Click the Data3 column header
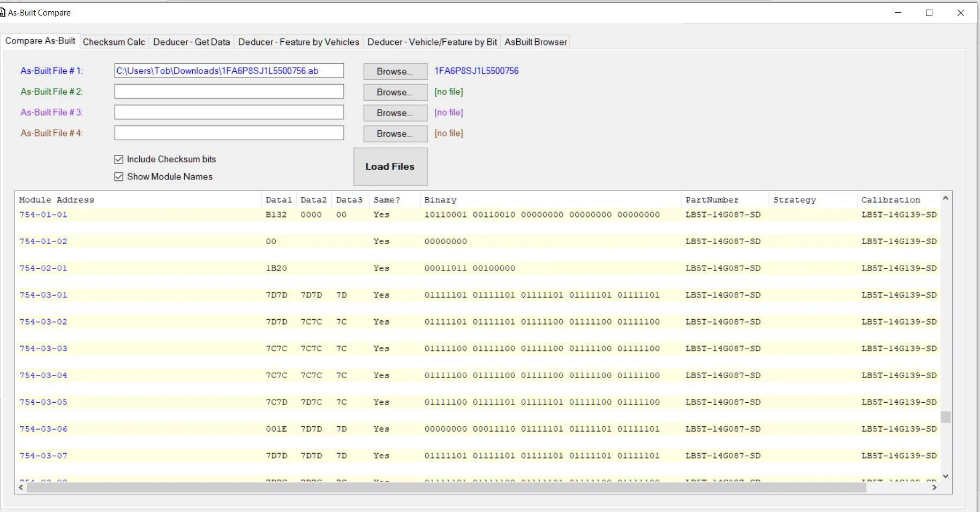The height and width of the screenshot is (512, 980). [x=349, y=200]
